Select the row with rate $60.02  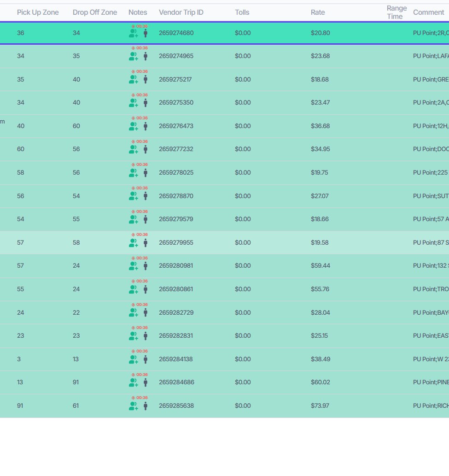(225, 382)
